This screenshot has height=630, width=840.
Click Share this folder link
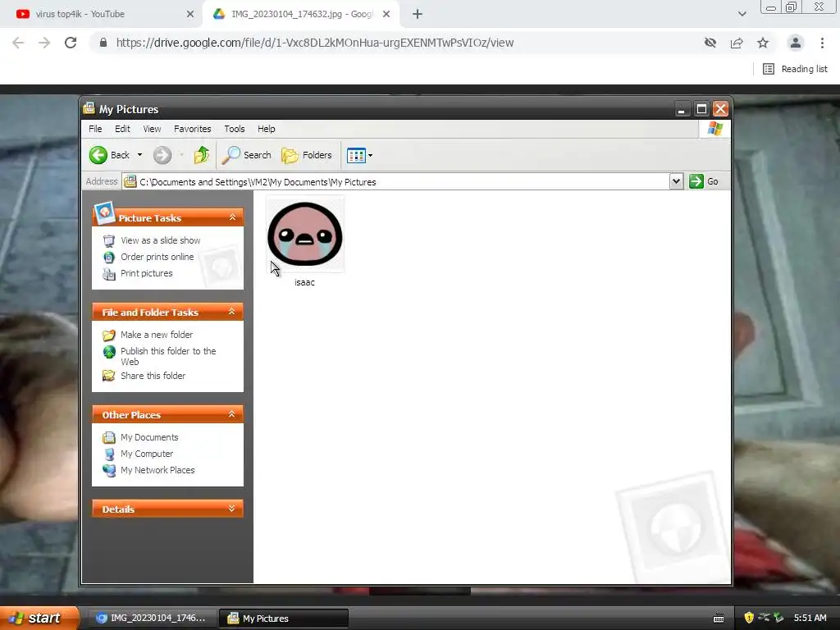coord(153,376)
